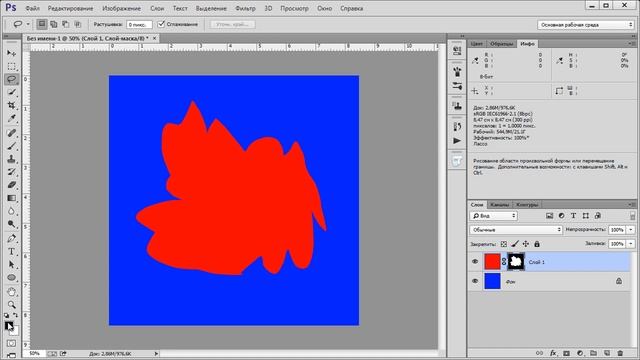Select the Lasso tool in the toolbox
This screenshot has width=640, height=360.
pyautogui.click(x=11, y=79)
